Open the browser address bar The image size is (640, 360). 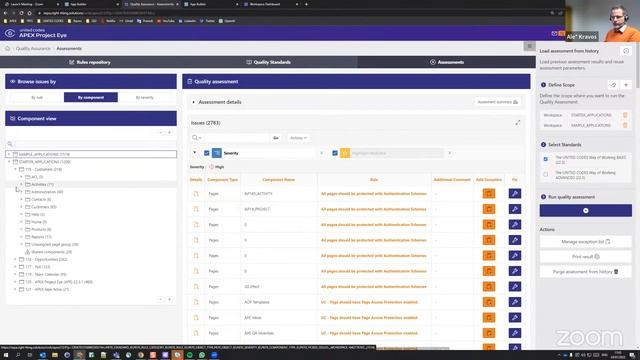point(286,13)
